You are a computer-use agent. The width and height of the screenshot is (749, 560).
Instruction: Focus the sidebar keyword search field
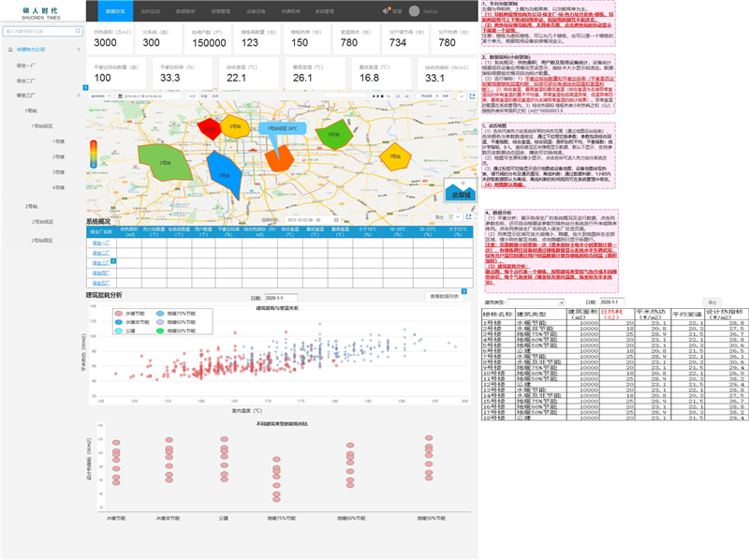(43, 31)
